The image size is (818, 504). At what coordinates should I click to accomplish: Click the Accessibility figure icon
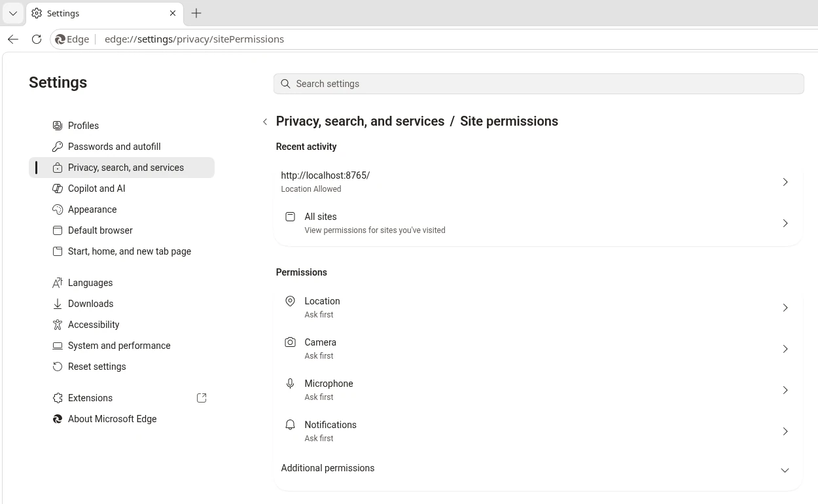pyautogui.click(x=58, y=325)
